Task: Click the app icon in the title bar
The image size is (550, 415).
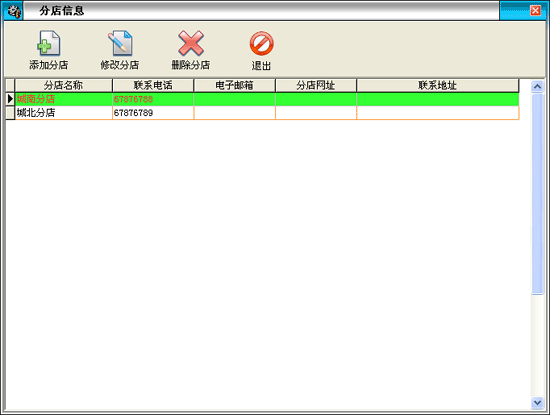Action: (x=14, y=12)
